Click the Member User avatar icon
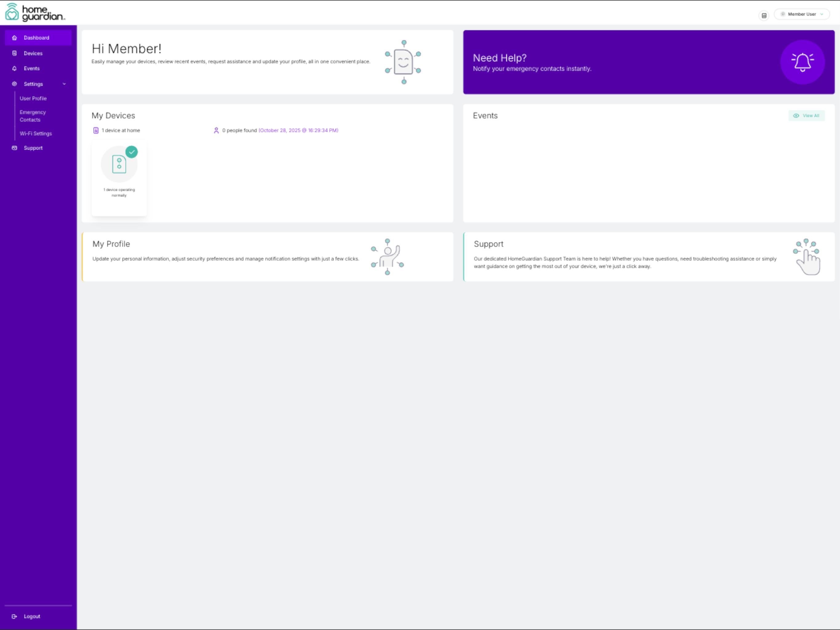 (x=783, y=14)
